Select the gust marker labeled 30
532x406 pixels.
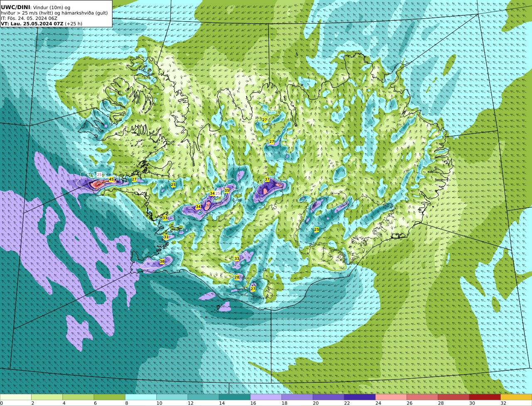(162, 262)
